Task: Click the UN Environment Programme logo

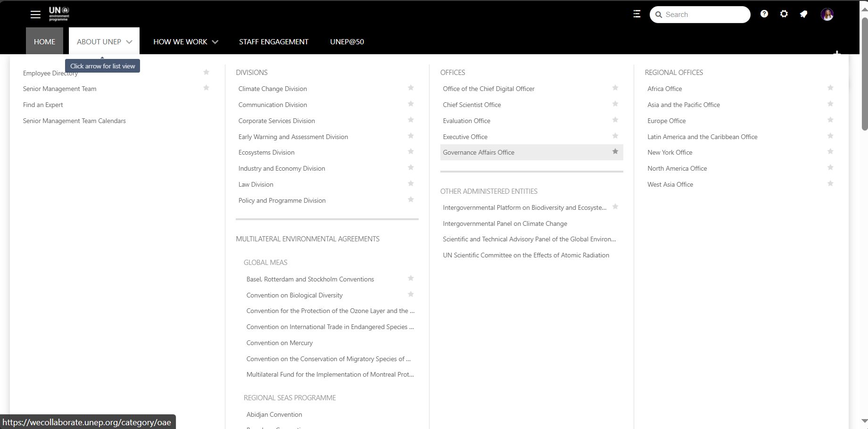Action: [59, 14]
